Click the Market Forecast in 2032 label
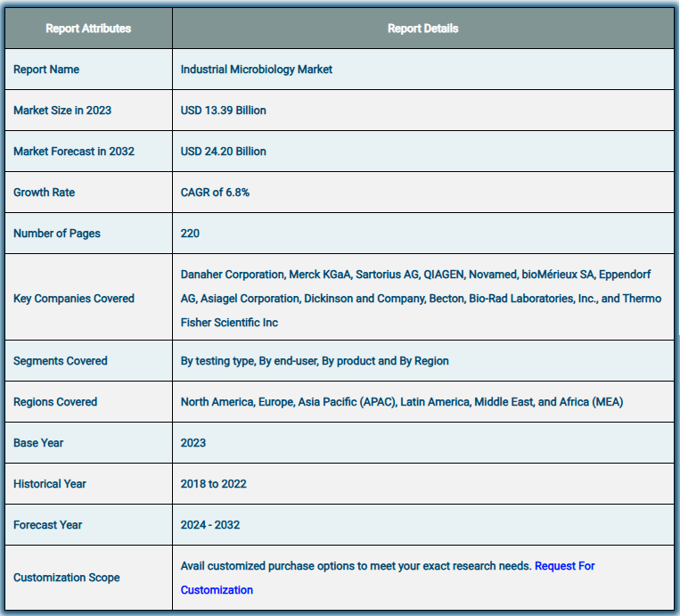The height and width of the screenshot is (616, 680). [x=74, y=152]
